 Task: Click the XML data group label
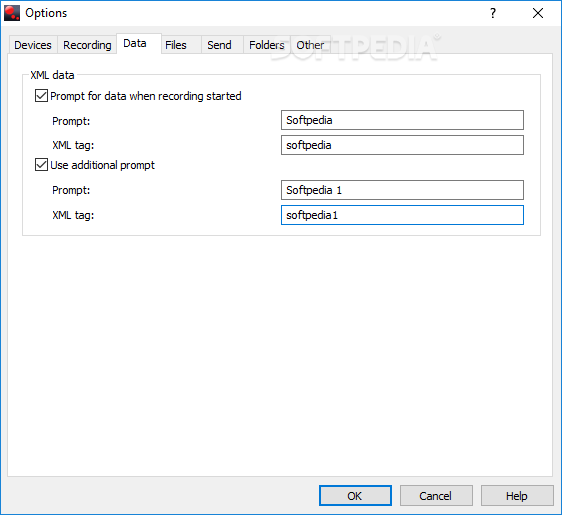(x=52, y=75)
